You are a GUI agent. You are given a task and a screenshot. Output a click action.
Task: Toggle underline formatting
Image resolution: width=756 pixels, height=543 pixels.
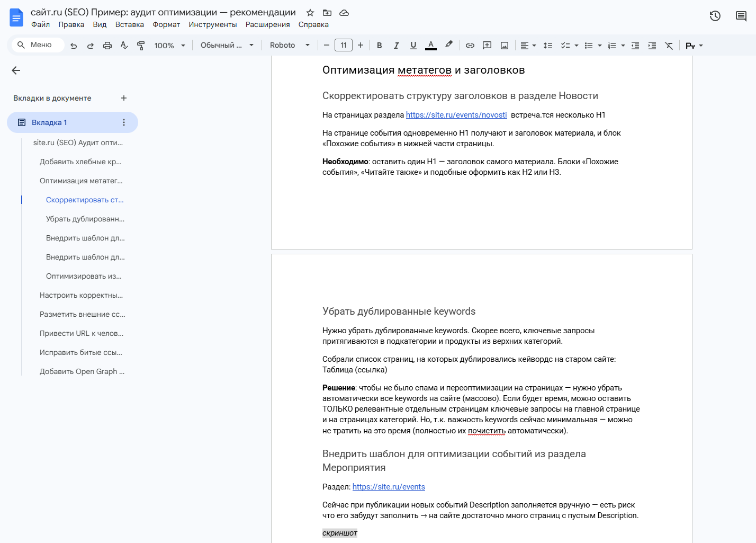pyautogui.click(x=413, y=46)
